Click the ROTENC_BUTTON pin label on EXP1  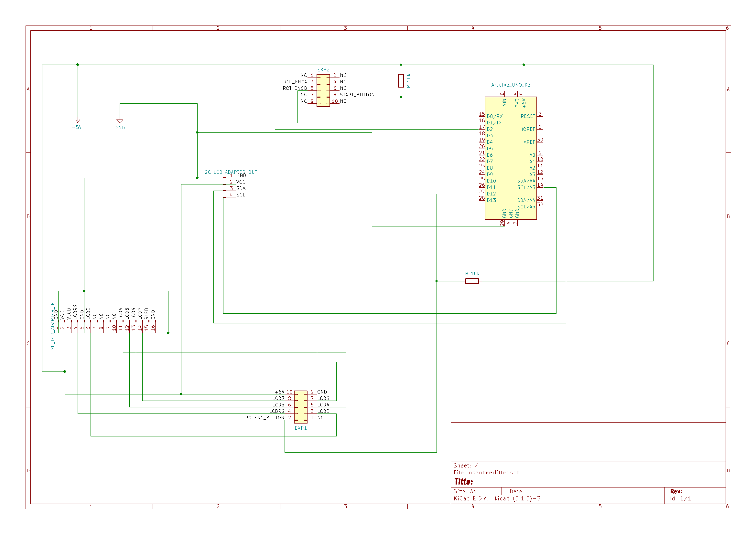[265, 417]
